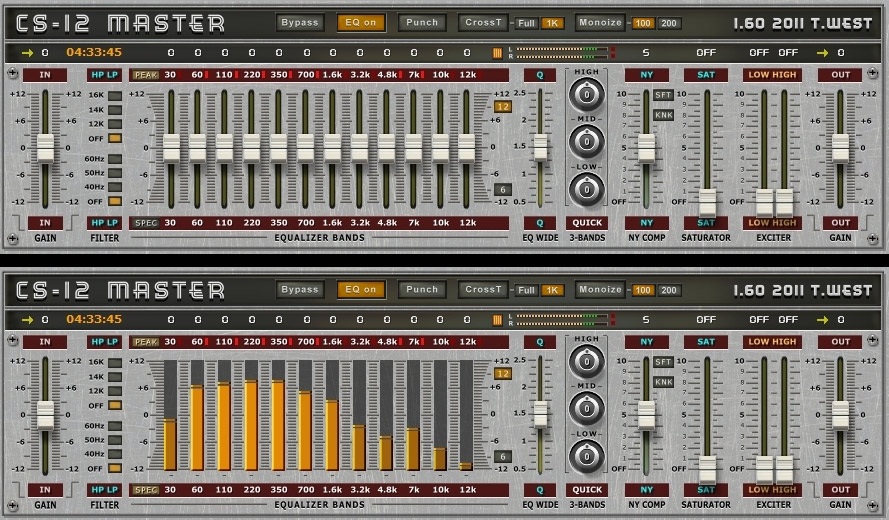
Task: Enable 16K low-pass filter in upper plugin
Action: (115, 95)
